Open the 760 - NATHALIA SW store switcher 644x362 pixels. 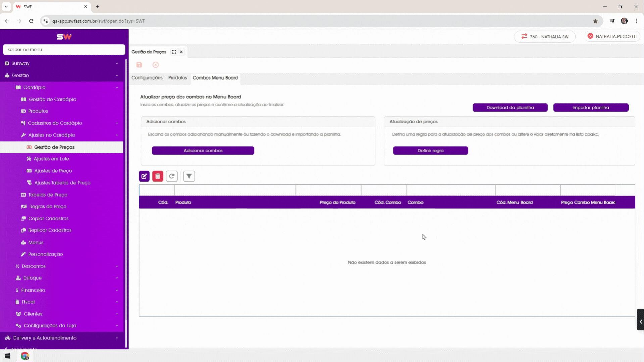[545, 37]
